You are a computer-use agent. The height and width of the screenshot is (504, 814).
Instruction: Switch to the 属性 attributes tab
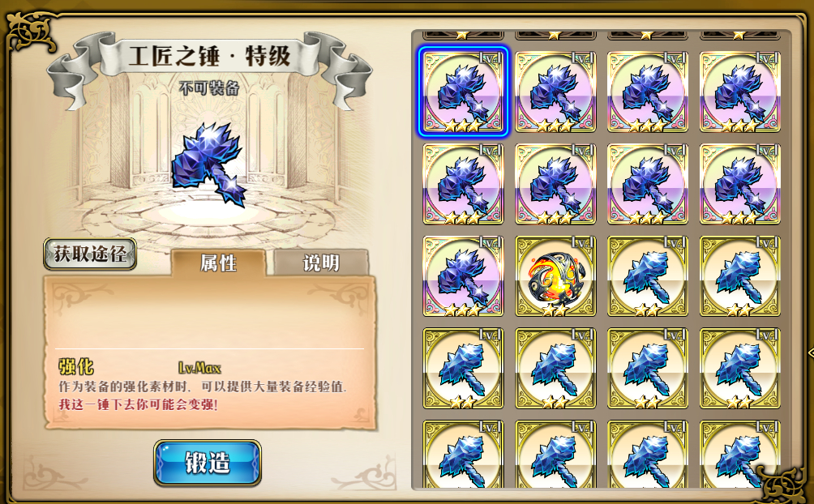[218, 263]
